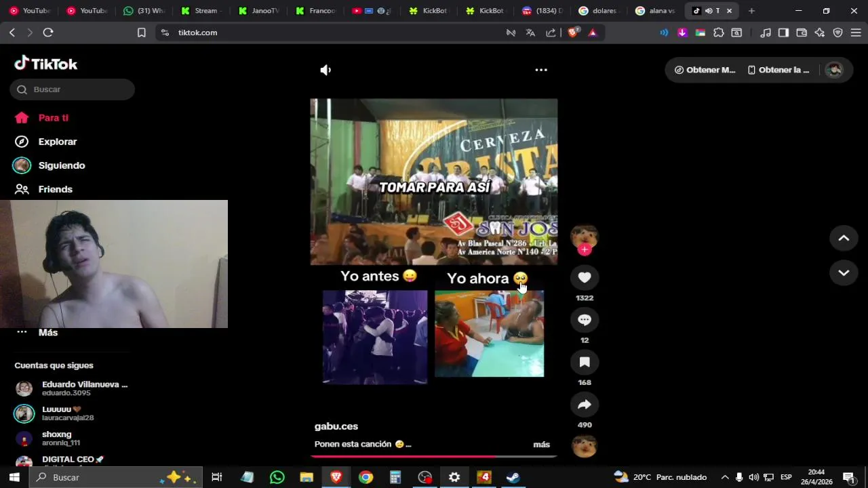Open a new browser tab
Screen dimensions: 868x488
click(751, 11)
